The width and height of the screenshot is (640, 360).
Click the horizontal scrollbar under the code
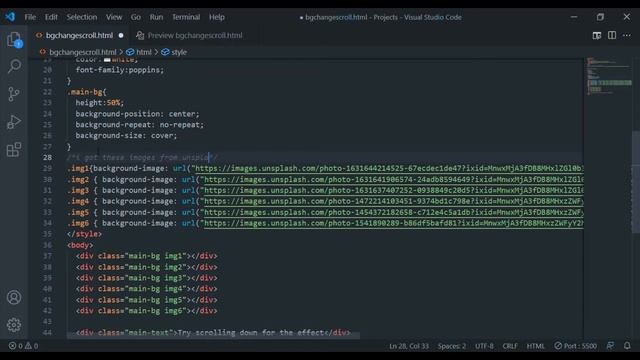[213, 336]
